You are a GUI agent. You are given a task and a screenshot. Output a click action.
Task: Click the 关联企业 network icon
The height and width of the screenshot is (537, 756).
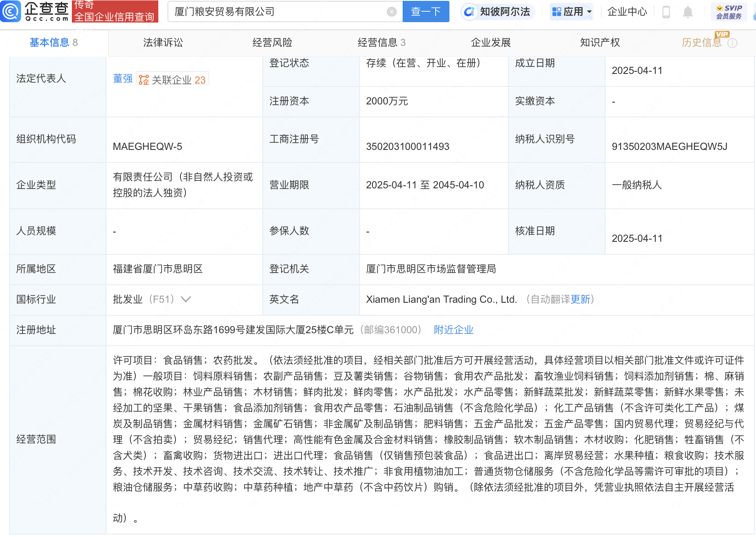[x=144, y=80]
